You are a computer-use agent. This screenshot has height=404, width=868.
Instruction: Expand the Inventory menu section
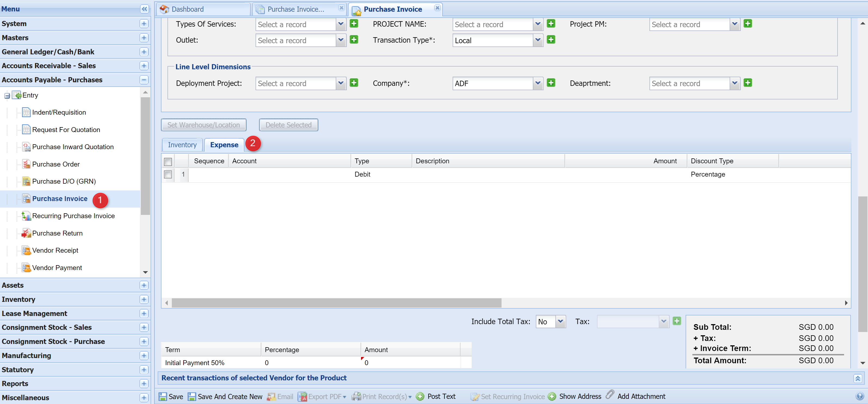pos(144,299)
